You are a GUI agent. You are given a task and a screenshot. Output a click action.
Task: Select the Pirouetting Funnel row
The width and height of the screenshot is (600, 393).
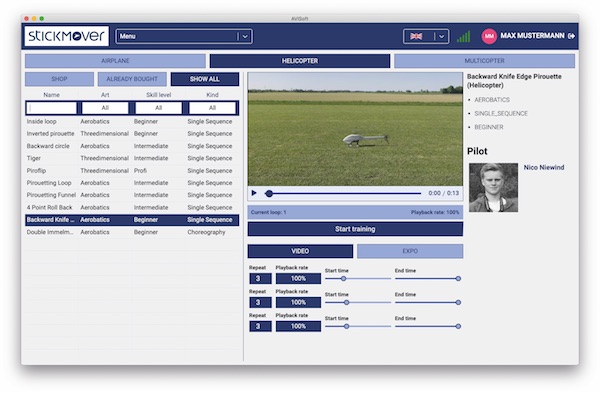pyautogui.click(x=132, y=195)
